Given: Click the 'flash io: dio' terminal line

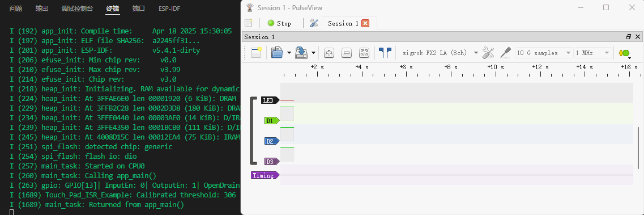Looking at the screenshot, I should [73, 156].
